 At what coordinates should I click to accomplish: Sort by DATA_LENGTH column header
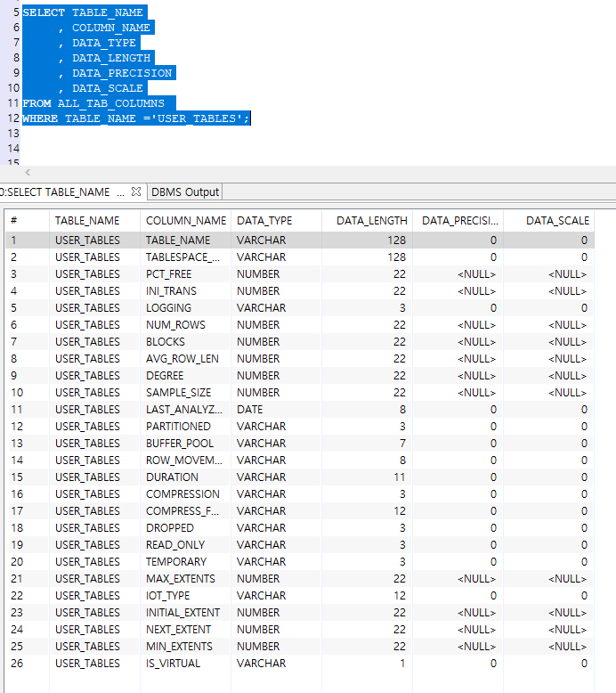[372, 221]
